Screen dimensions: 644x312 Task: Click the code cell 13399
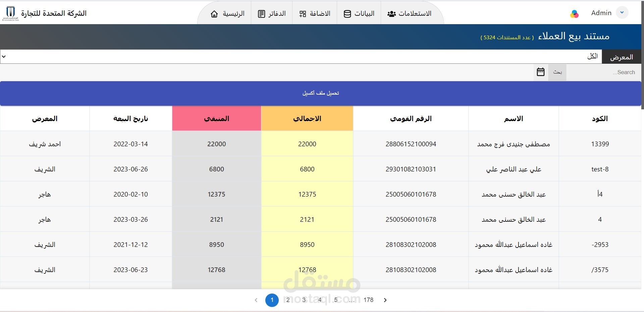[x=600, y=144]
